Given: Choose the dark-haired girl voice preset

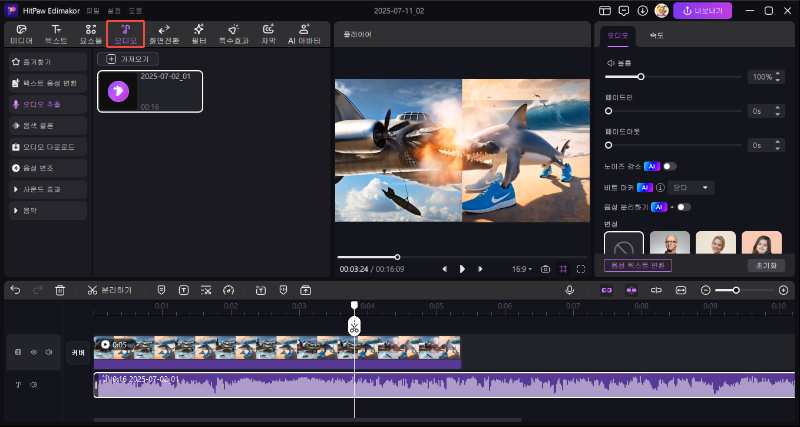Looking at the screenshot, I should coord(762,243).
